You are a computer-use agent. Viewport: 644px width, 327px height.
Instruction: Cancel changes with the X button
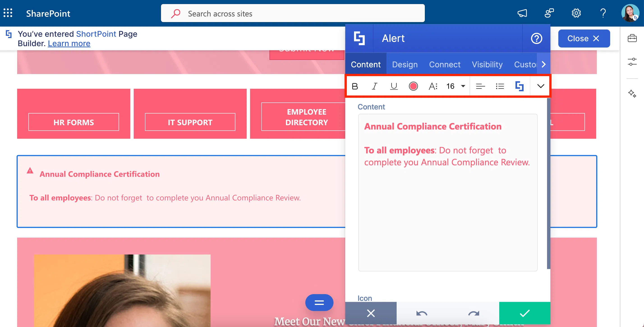coord(371,313)
